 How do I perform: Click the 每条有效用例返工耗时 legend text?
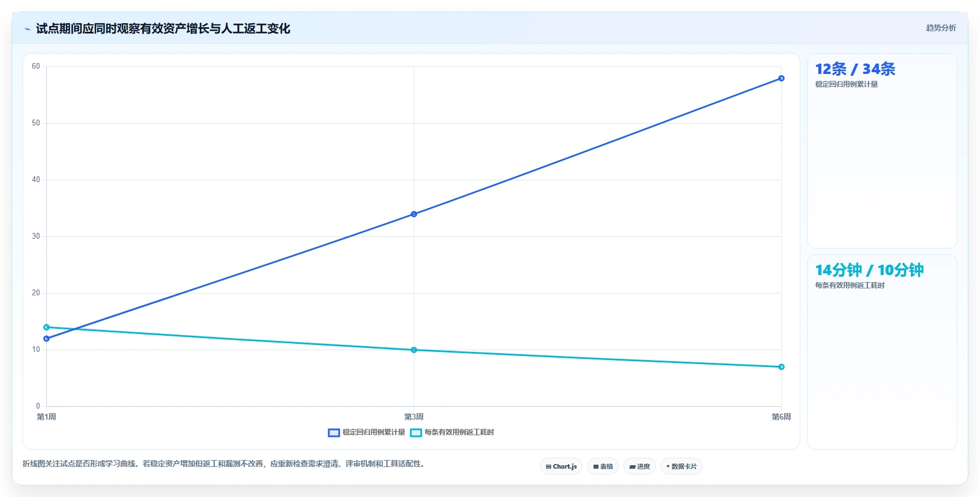(x=459, y=432)
